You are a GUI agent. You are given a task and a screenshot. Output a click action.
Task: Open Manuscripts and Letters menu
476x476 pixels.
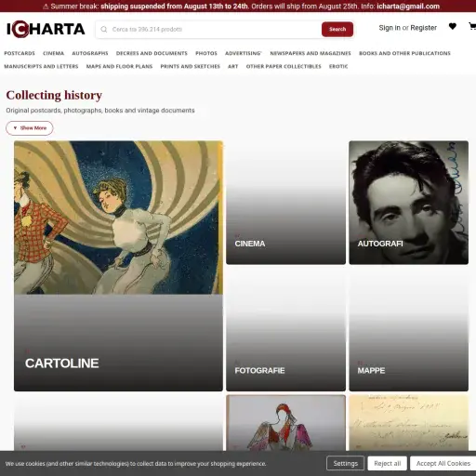[41, 66]
